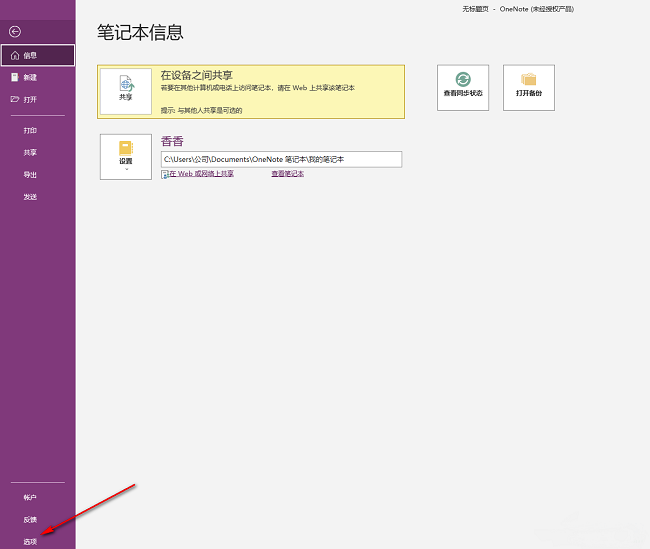This screenshot has width=650, height=549.
Task: Click the 打开 (Open) folder item
Action: 30,99
